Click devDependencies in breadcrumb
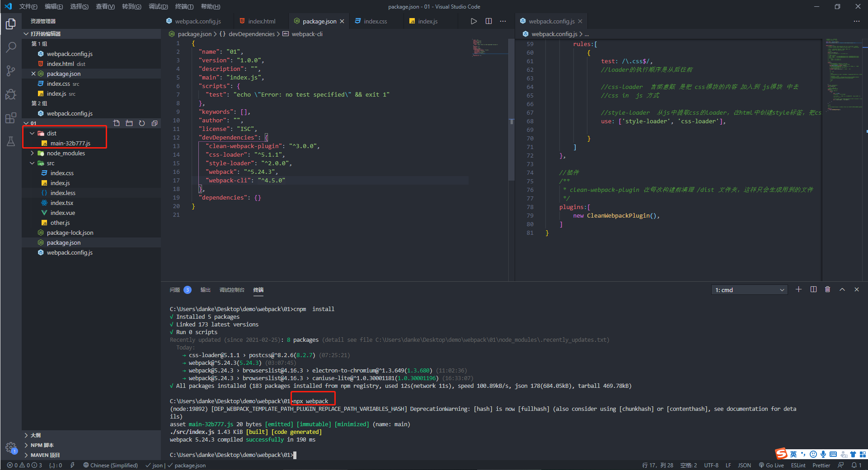The height and width of the screenshot is (470, 868). coord(251,34)
